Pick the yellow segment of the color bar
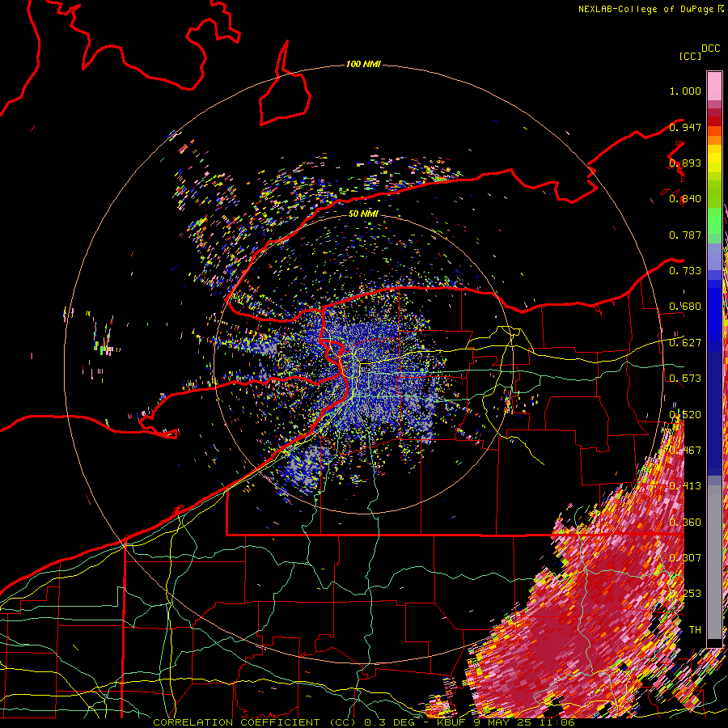Screen dimensions: 728x728 click(x=714, y=159)
